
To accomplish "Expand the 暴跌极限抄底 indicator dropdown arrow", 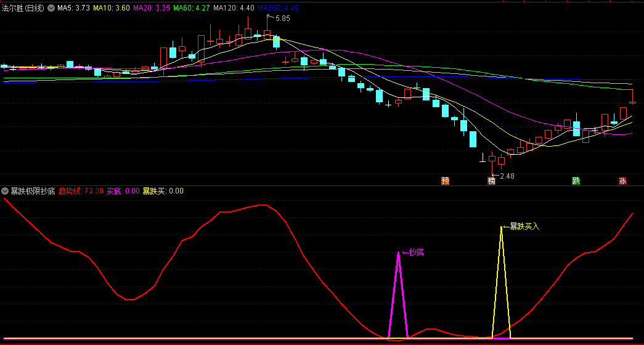I will coord(5,191).
